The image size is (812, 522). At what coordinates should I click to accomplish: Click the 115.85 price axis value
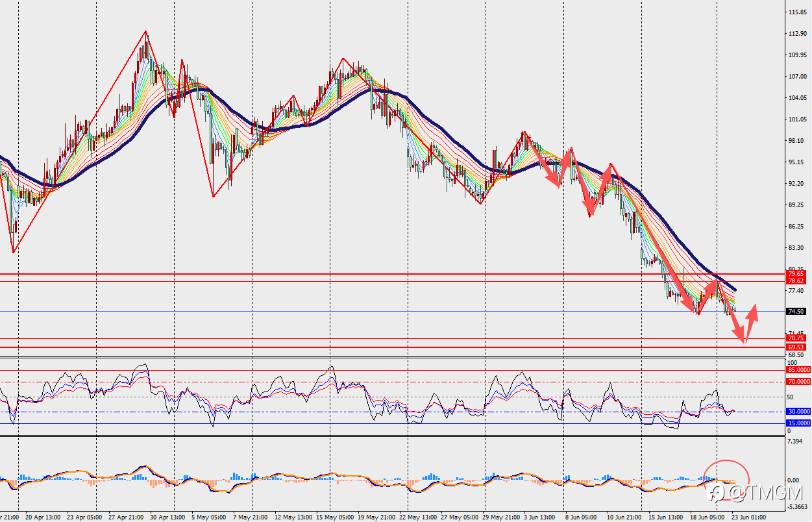pyautogui.click(x=797, y=12)
